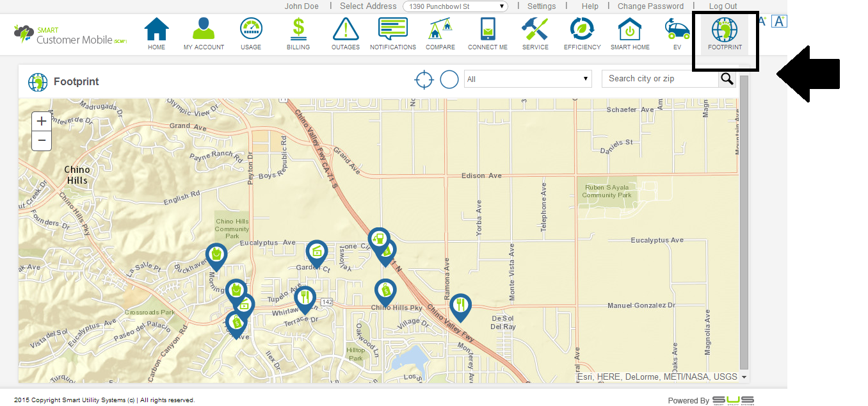
Task: Click the Log Out link
Action: [x=723, y=6]
